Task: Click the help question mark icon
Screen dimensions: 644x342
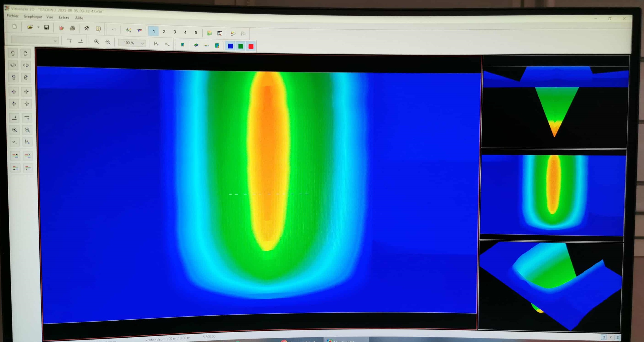Action: click(x=98, y=29)
